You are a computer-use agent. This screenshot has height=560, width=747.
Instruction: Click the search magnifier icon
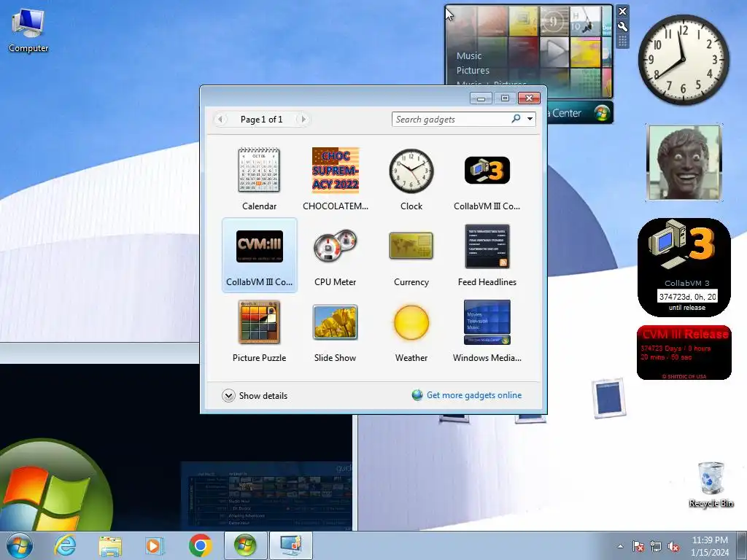(516, 119)
